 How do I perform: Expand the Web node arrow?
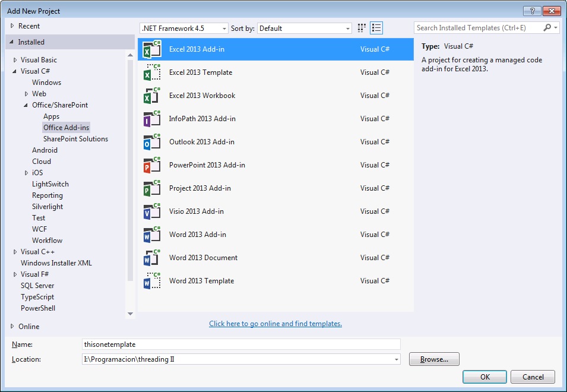coord(26,94)
